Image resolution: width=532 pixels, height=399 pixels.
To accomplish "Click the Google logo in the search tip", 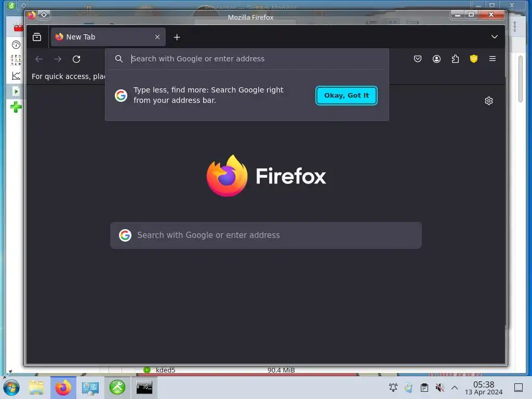I will coord(121,96).
